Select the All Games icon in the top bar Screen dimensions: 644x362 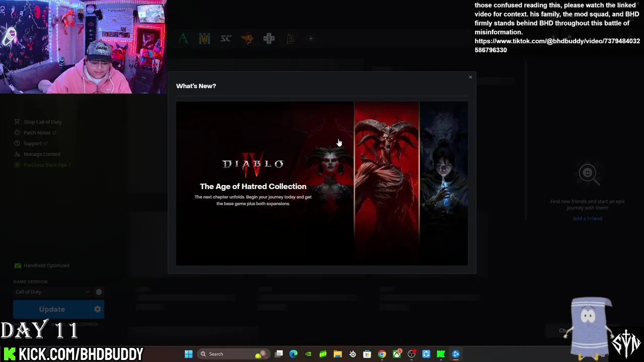pos(183,39)
